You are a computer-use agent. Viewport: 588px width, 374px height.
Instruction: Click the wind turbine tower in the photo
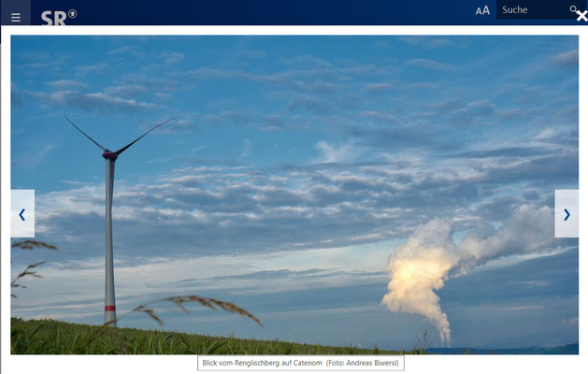(109, 240)
